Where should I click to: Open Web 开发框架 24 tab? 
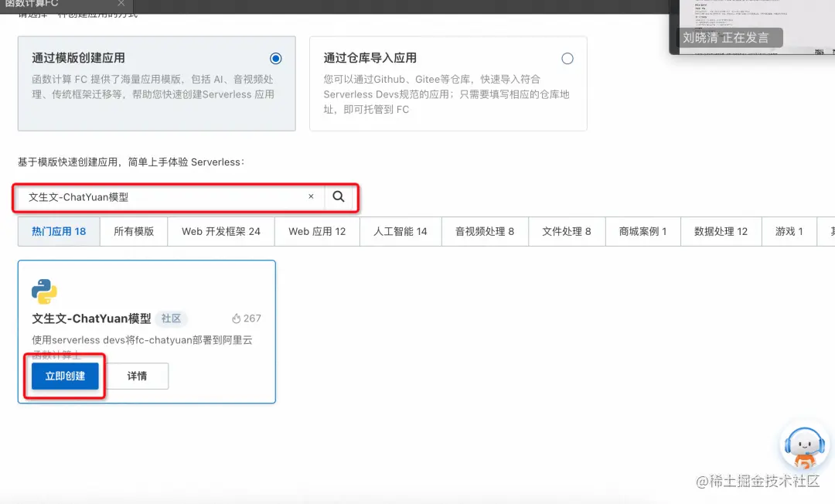pos(221,231)
